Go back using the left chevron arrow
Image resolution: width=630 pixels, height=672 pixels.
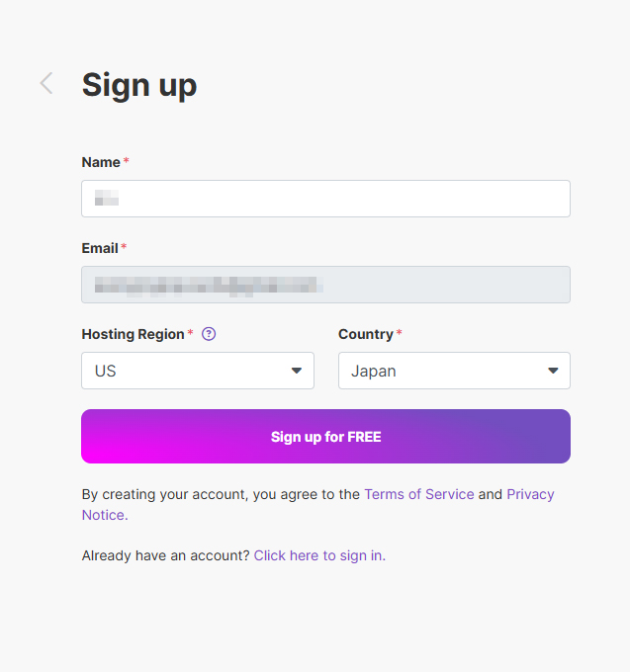[x=45, y=83]
